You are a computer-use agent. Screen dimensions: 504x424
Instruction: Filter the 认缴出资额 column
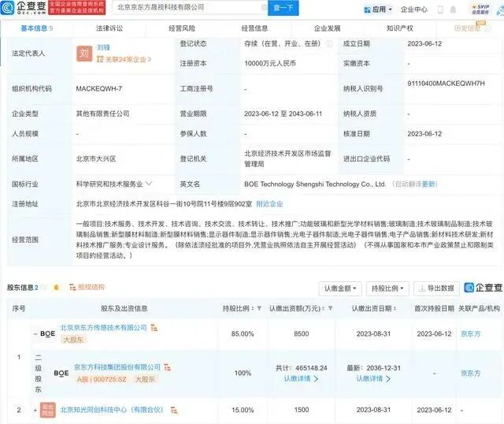point(330,308)
